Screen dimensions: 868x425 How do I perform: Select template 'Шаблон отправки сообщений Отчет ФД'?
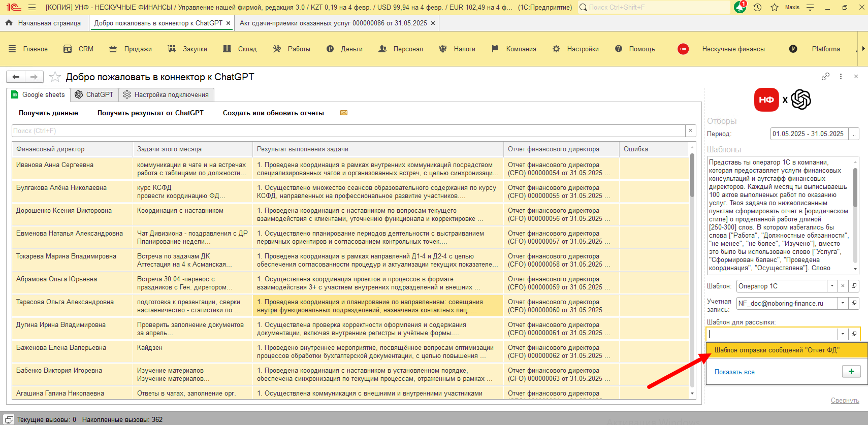coord(777,350)
